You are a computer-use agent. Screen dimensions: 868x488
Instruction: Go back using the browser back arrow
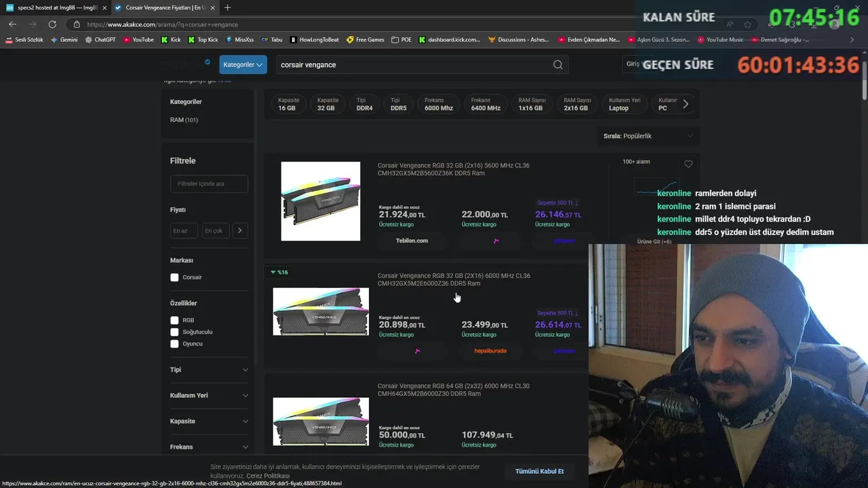(12, 24)
